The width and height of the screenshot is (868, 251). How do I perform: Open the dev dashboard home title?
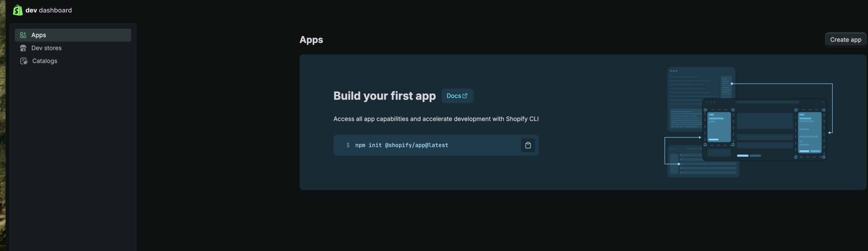pos(48,10)
